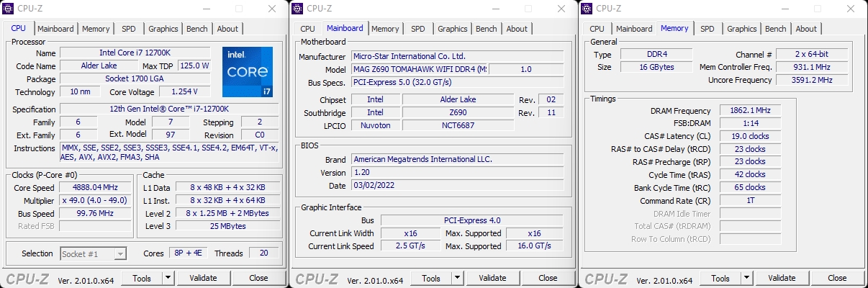
Task: Click Tools button in Memory window
Action: (x=720, y=278)
